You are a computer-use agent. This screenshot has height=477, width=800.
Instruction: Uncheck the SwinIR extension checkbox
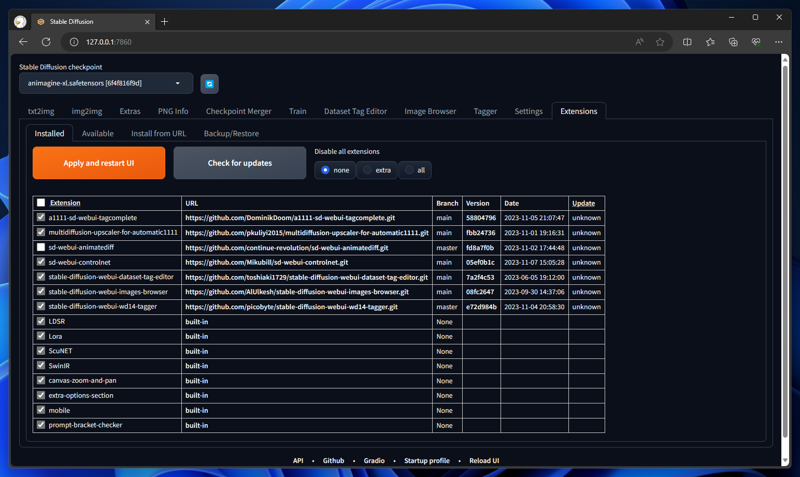pos(41,365)
